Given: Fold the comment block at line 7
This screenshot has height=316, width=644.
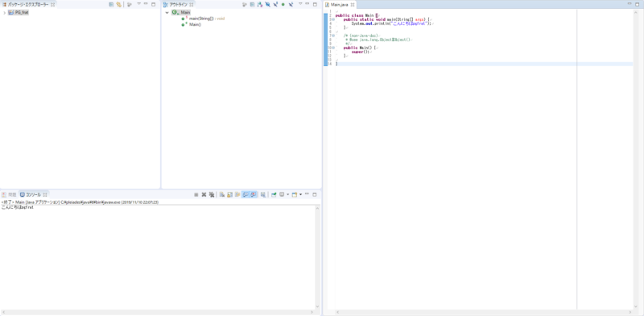Looking at the screenshot, I should [x=333, y=35].
